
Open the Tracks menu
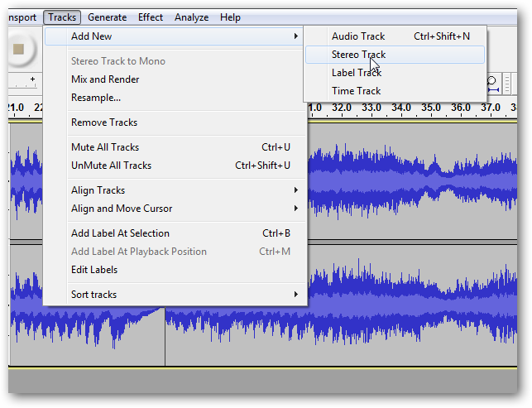(62, 17)
